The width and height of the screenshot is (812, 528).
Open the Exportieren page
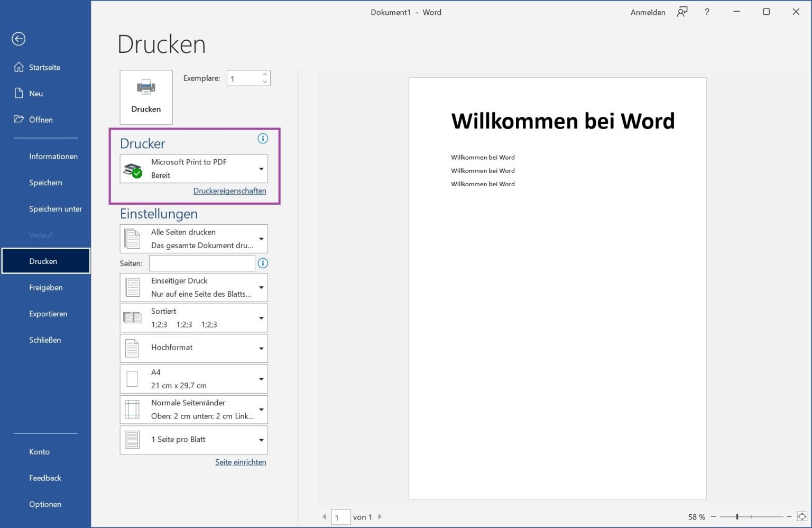45,314
